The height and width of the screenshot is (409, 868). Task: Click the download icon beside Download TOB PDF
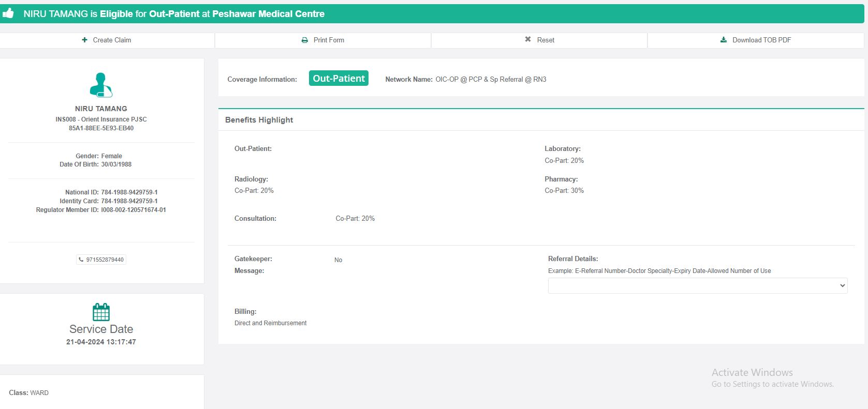click(x=724, y=40)
